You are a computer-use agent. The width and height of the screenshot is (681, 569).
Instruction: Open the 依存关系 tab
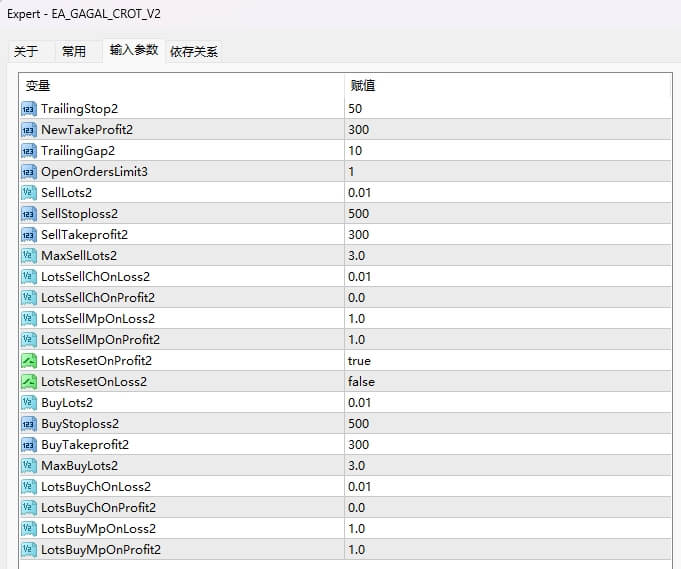tap(194, 52)
